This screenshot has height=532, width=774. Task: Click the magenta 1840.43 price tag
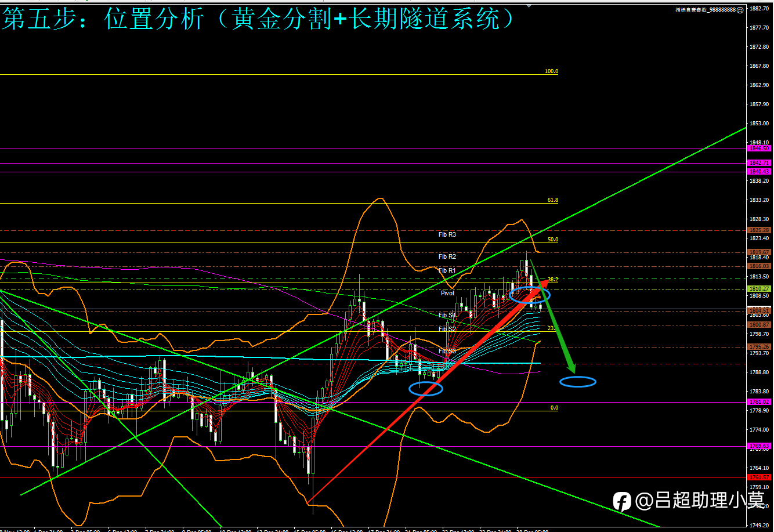(760, 172)
